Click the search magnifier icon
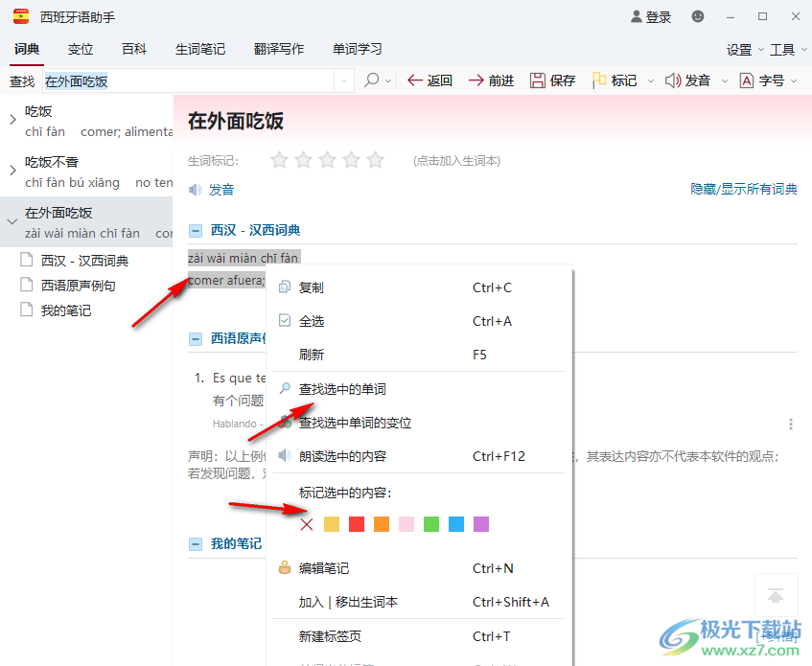 click(x=371, y=80)
